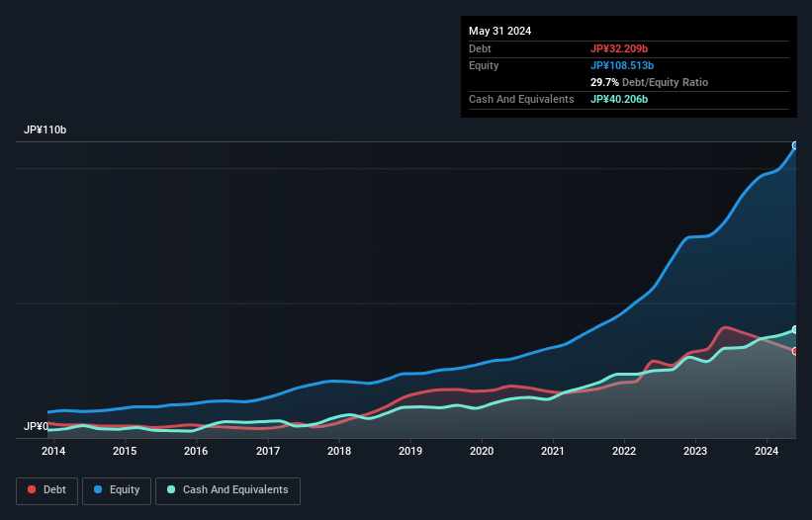Click the Debt value JP¥32.209b in tooltip
Viewport: 812px width, 520px height.
pyautogui.click(x=619, y=48)
